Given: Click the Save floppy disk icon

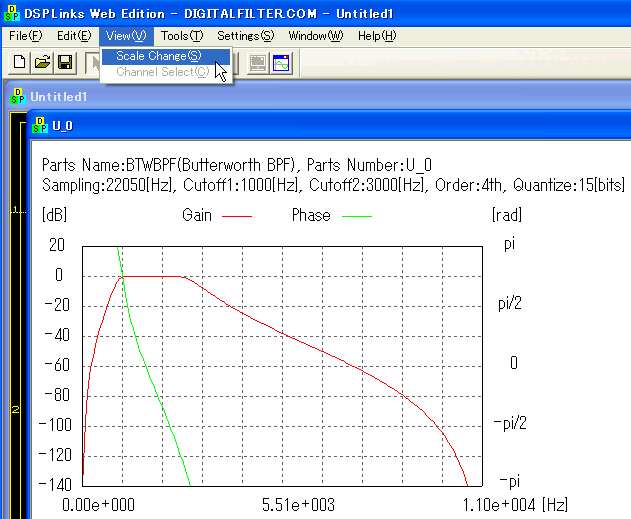Looking at the screenshot, I should pyautogui.click(x=65, y=63).
